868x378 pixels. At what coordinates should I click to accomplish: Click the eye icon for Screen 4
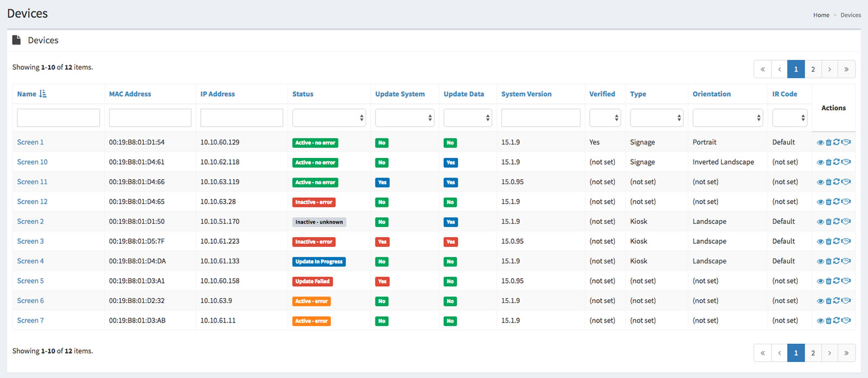click(x=820, y=261)
